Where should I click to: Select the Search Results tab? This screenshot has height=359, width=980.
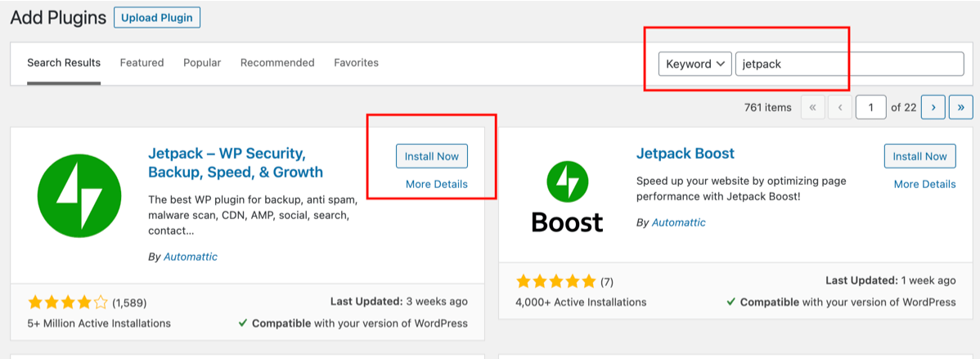64,63
